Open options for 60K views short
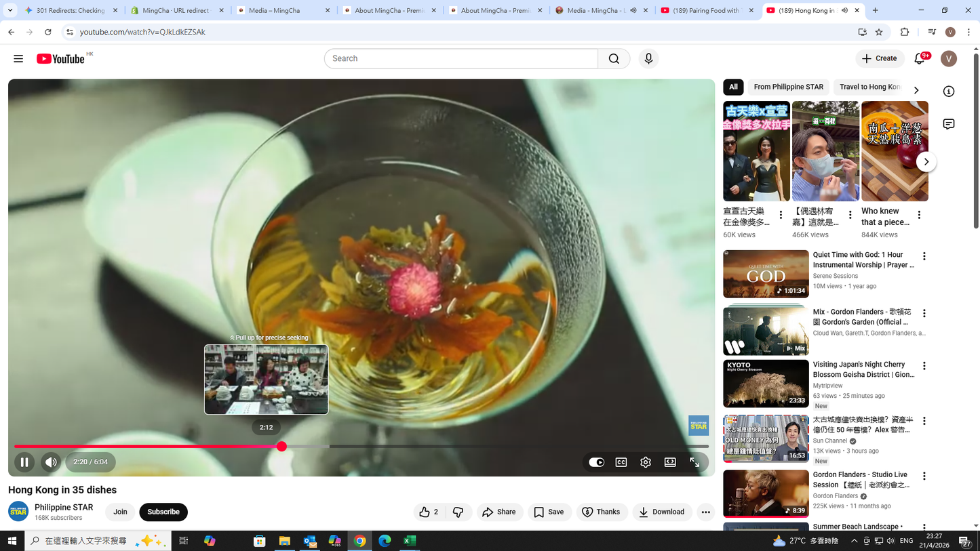The width and height of the screenshot is (980, 551). 781,215
